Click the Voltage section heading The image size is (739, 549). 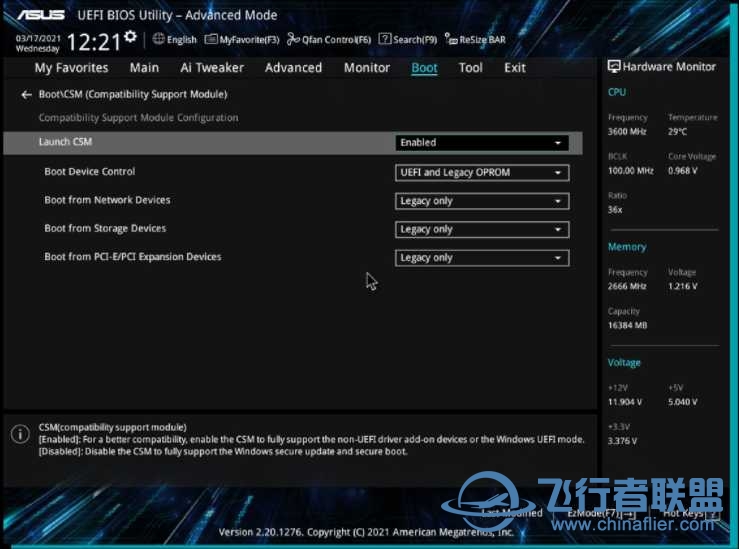[624, 362]
